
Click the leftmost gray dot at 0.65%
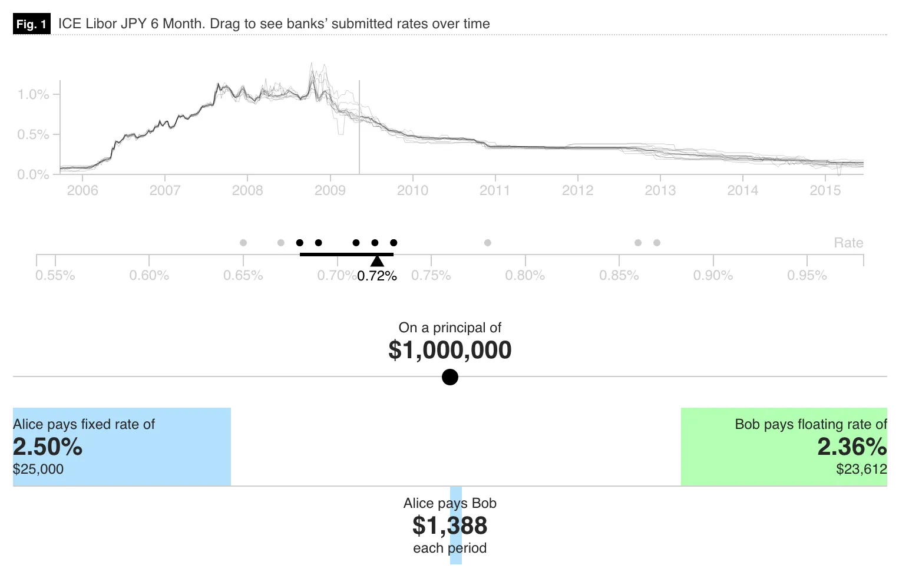point(243,243)
